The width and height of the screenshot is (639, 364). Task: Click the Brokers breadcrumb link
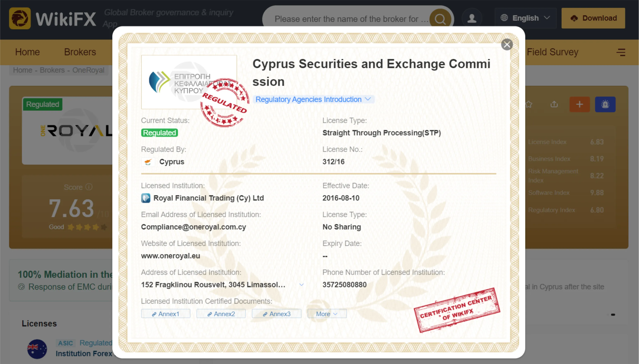coord(52,70)
